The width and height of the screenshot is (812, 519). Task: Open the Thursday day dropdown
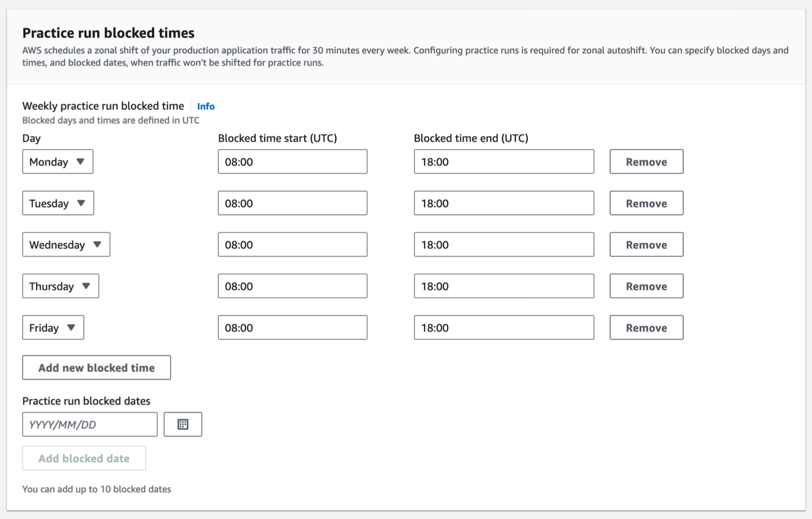[60, 286]
